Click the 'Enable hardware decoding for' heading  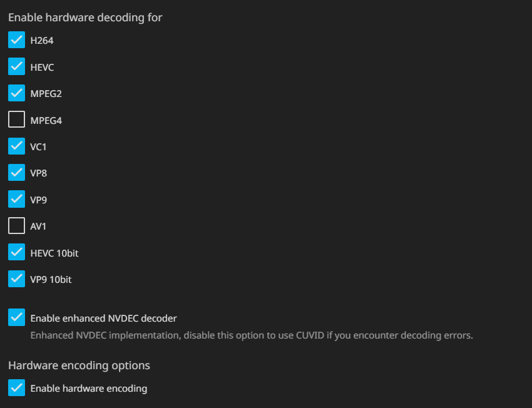pos(85,18)
